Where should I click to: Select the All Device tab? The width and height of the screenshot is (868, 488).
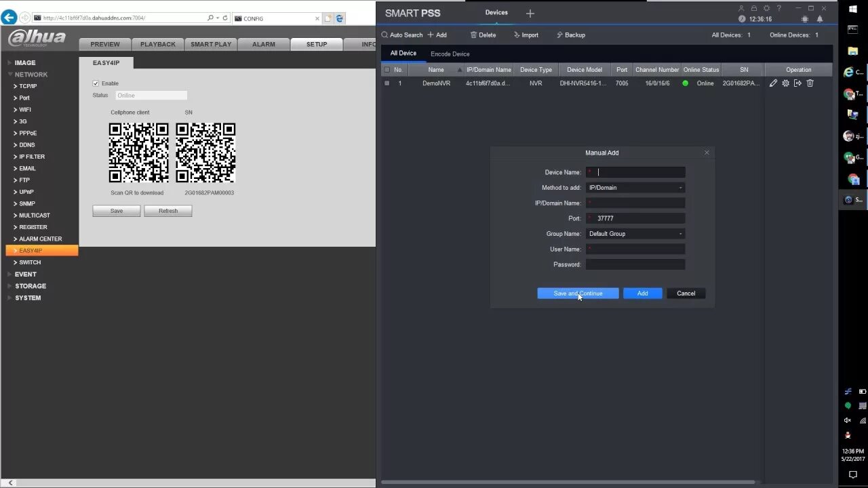403,53
